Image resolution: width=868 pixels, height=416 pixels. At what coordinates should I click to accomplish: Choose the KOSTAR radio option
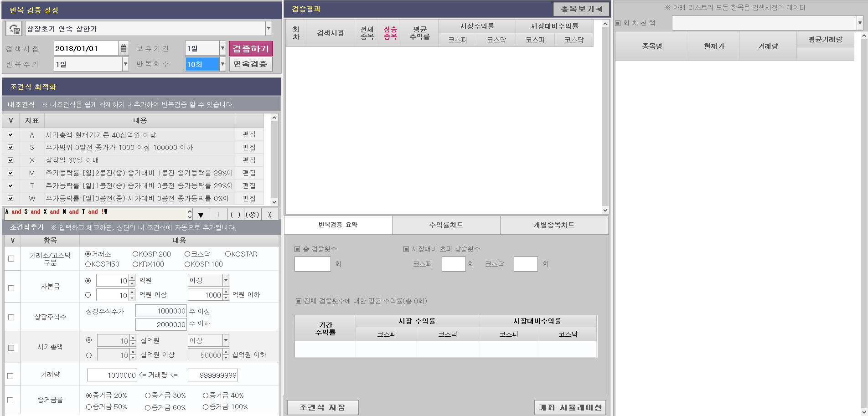(x=228, y=254)
